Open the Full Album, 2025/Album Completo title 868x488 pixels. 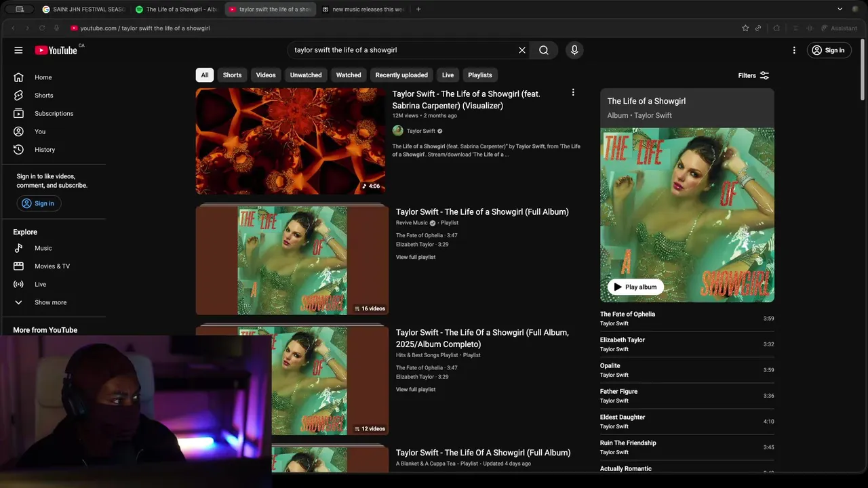pos(482,338)
